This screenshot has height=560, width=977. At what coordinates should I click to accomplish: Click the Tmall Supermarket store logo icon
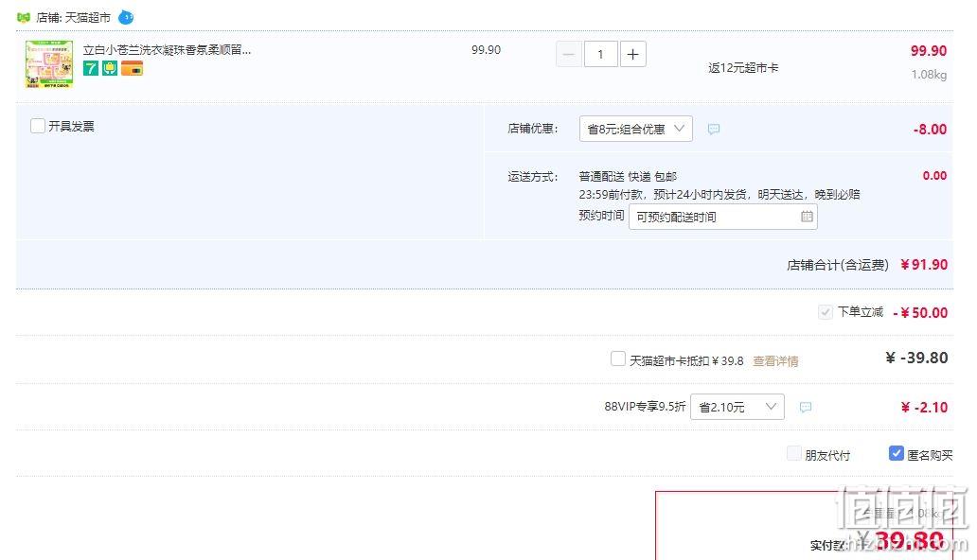coord(24,17)
